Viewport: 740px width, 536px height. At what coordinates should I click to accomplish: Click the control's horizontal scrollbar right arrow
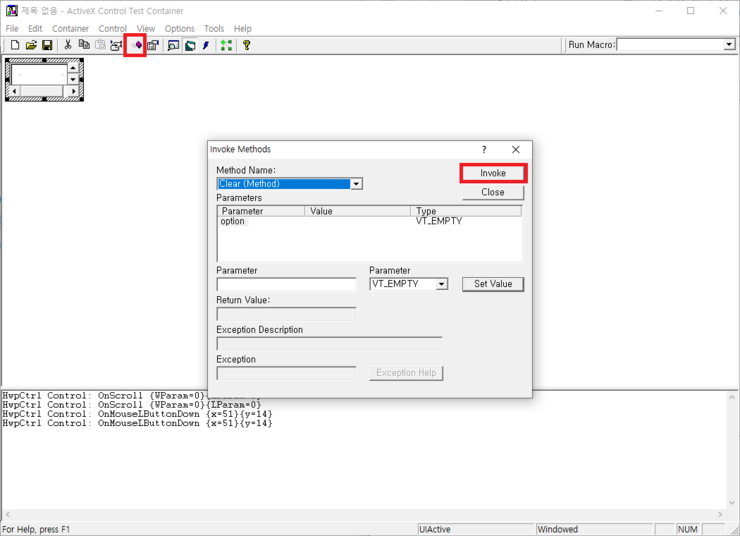(x=73, y=91)
